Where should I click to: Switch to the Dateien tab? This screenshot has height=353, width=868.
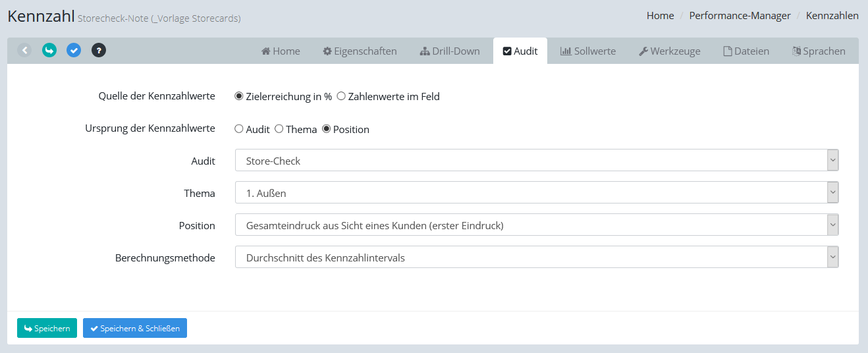[x=746, y=51]
